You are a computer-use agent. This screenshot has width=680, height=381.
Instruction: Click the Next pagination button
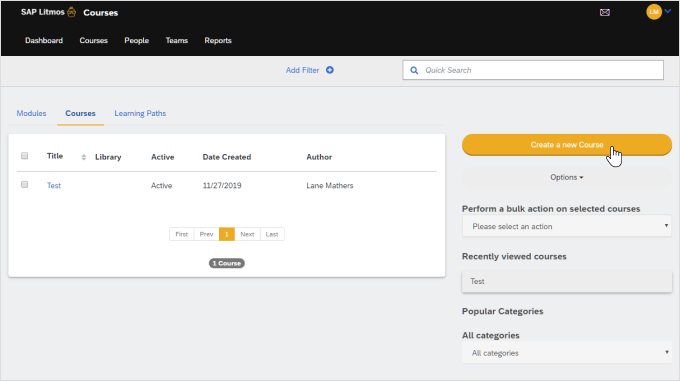tap(247, 234)
